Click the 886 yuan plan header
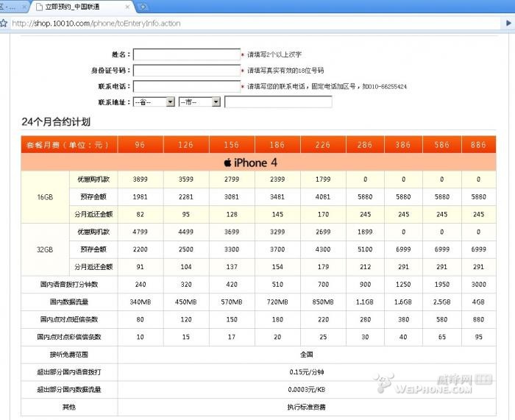Screen dimensions: 515x420 478,145
